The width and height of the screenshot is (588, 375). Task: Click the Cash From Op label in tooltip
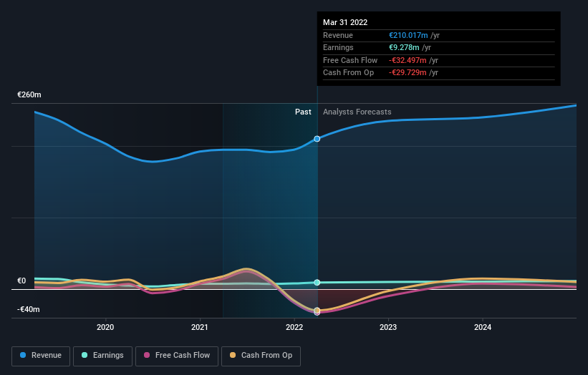pyautogui.click(x=348, y=73)
